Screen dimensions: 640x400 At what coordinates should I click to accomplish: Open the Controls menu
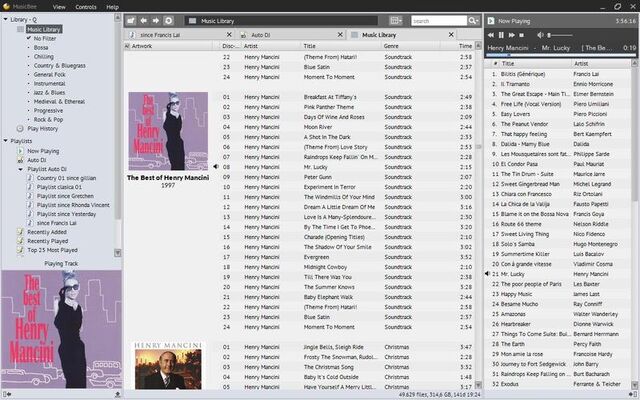pos(86,7)
